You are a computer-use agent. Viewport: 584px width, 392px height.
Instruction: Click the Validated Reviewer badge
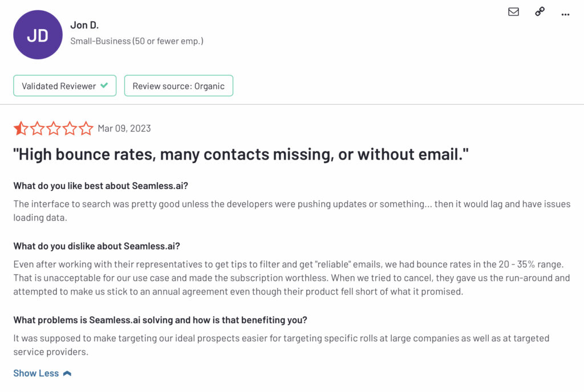click(65, 85)
